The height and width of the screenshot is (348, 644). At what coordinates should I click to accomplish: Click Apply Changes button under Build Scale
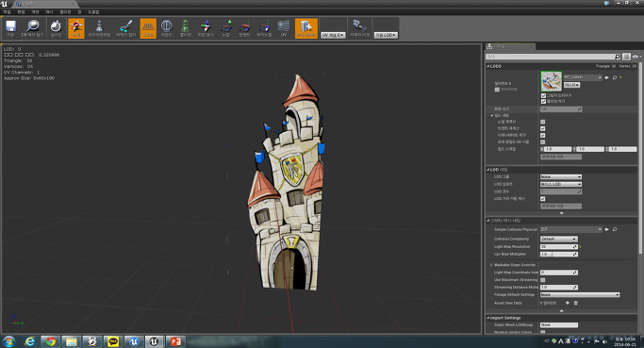click(561, 157)
